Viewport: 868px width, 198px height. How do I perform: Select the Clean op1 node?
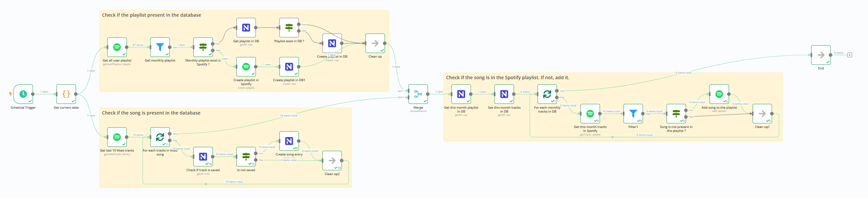(762, 114)
